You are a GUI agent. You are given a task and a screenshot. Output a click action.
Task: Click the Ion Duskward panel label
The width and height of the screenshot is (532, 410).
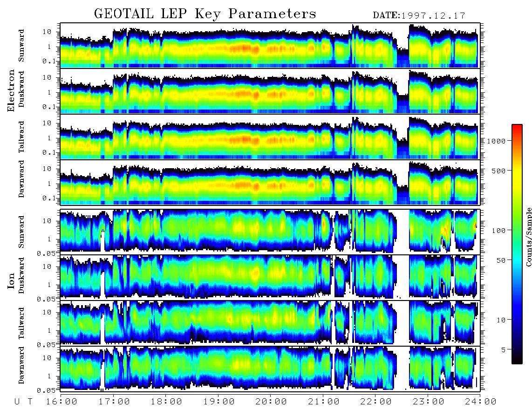click(x=21, y=275)
